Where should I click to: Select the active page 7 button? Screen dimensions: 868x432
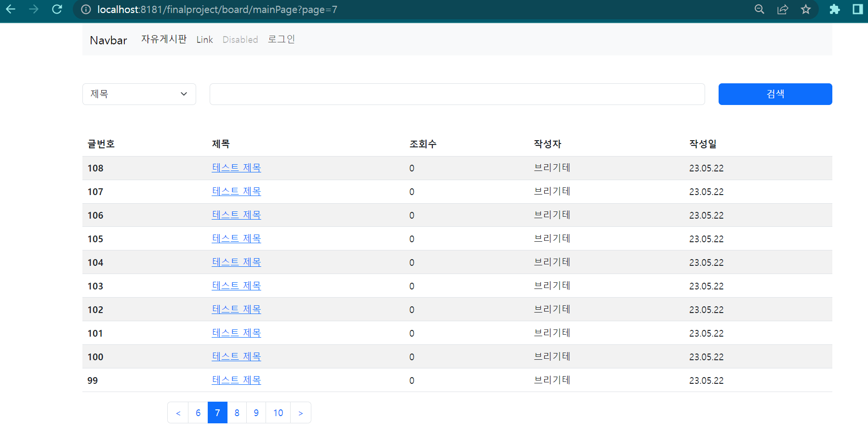point(217,413)
